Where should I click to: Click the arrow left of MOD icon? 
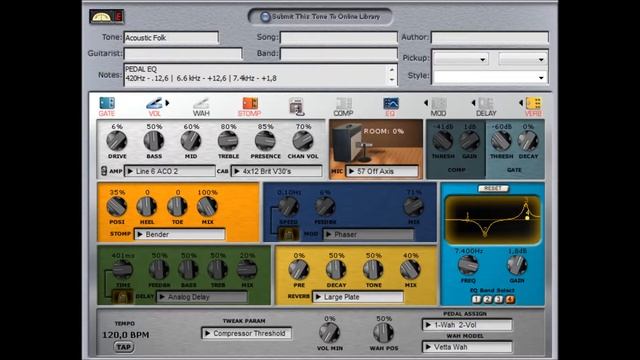(x=426, y=103)
